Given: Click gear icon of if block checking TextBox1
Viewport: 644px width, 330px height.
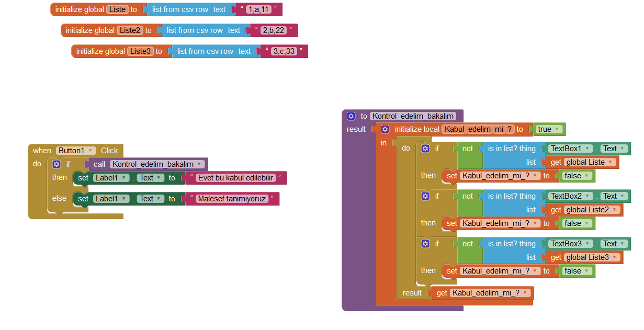Looking at the screenshot, I should coord(425,149).
